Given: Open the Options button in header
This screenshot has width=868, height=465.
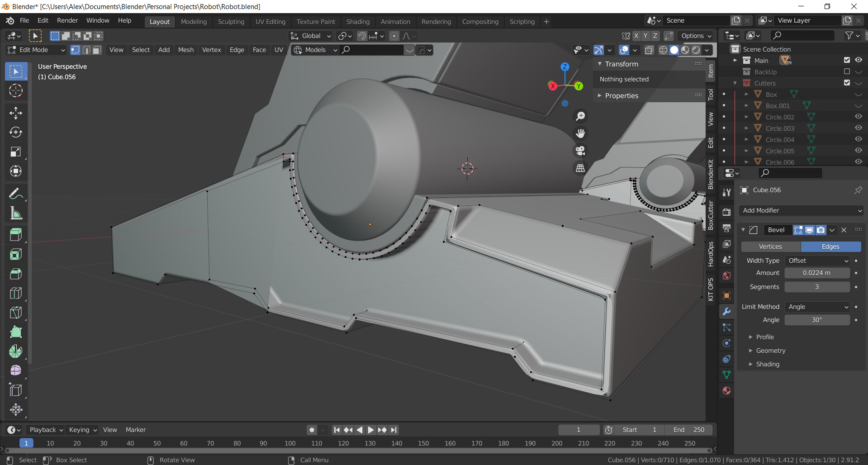Looking at the screenshot, I should [x=696, y=36].
